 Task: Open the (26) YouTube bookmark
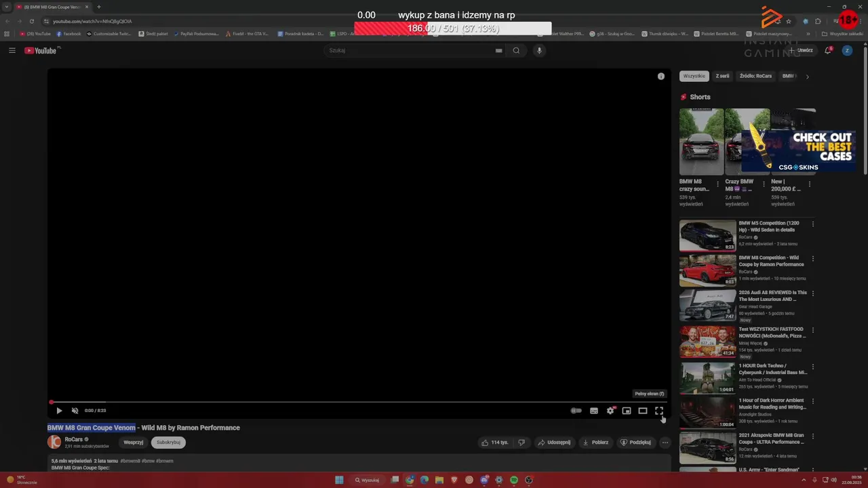(x=35, y=34)
